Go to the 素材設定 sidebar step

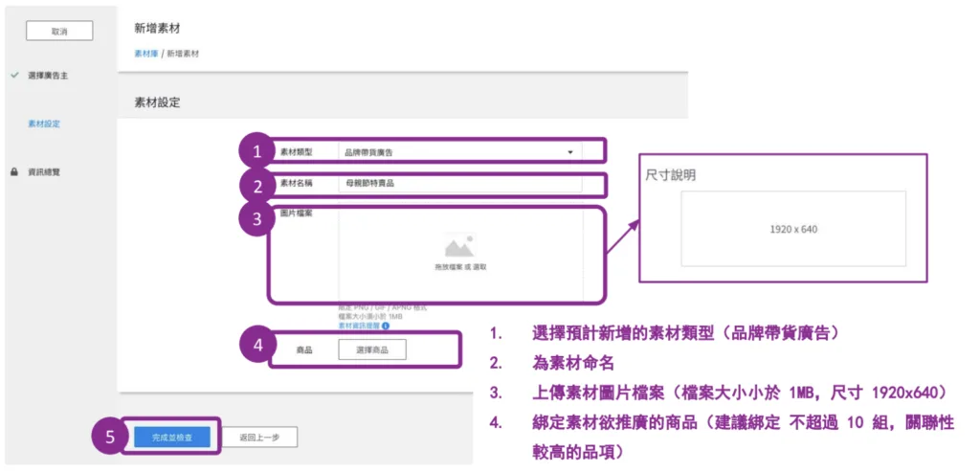click(x=44, y=124)
